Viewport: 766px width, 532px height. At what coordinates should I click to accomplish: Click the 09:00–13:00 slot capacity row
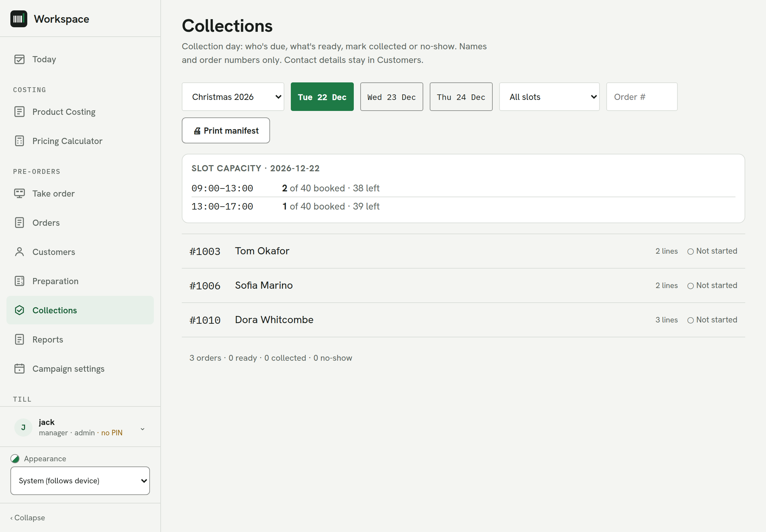(x=463, y=188)
